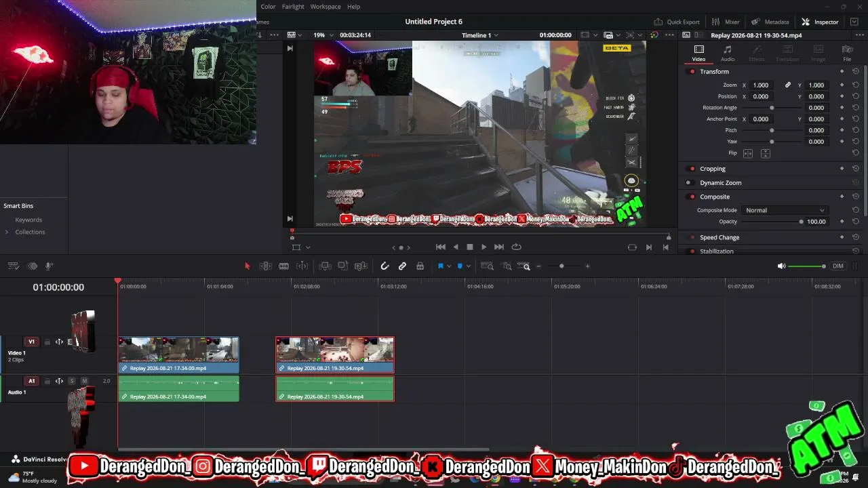Open the viewer zoom 19% dropdown
The height and width of the screenshot is (488, 868).
(322, 35)
